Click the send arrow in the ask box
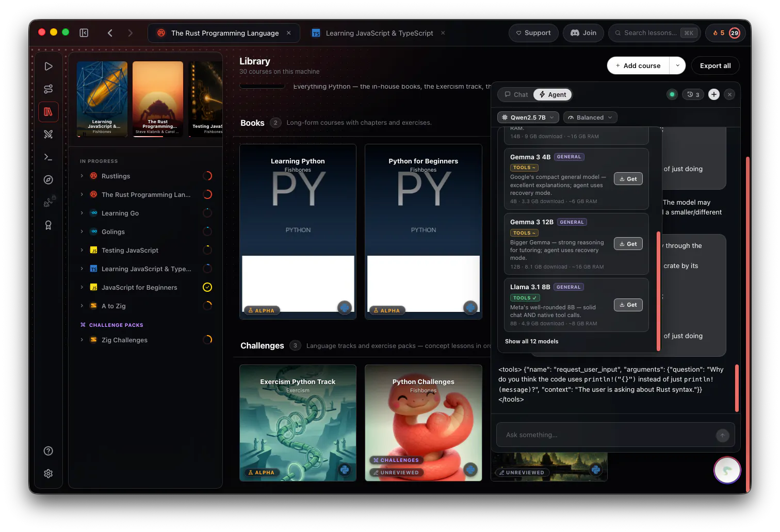This screenshot has width=780, height=532. pos(723,436)
